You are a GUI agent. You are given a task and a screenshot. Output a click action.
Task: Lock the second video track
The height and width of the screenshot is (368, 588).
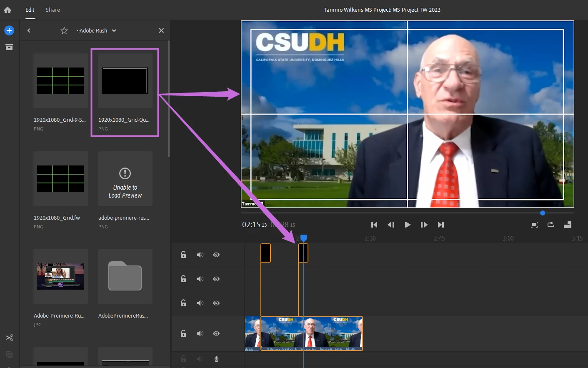pos(183,279)
